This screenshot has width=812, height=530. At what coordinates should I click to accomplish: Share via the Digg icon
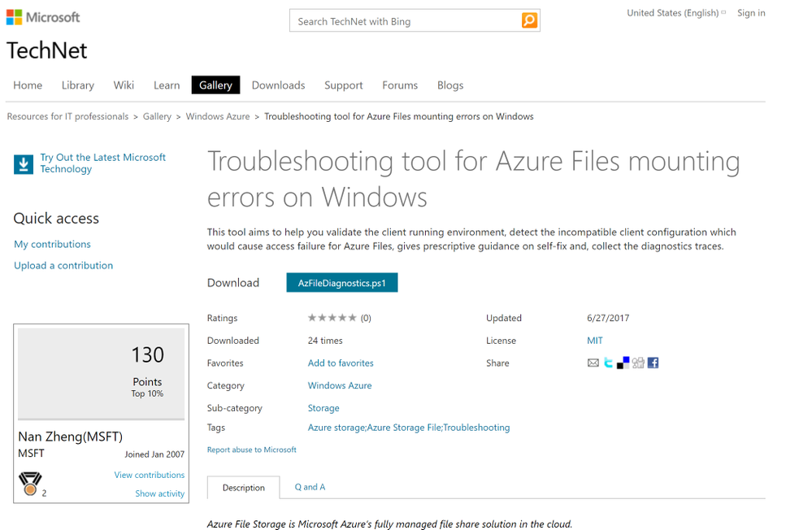[638, 363]
